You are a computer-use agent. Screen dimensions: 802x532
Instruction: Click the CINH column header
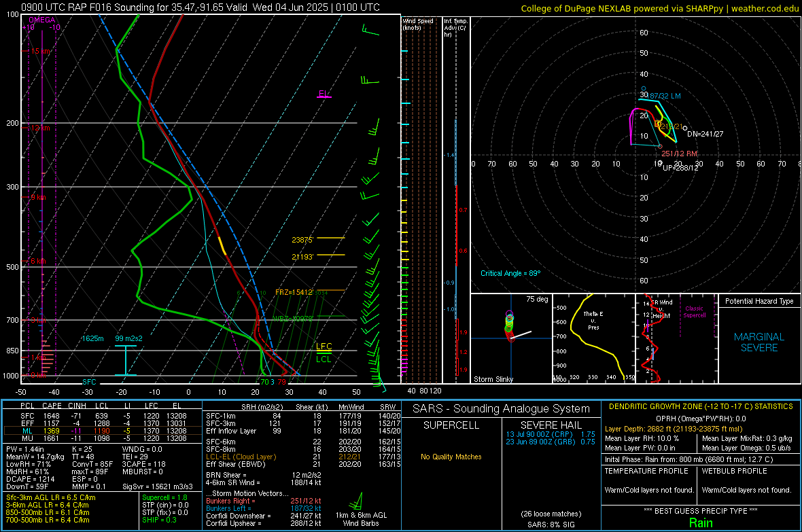pos(77,406)
